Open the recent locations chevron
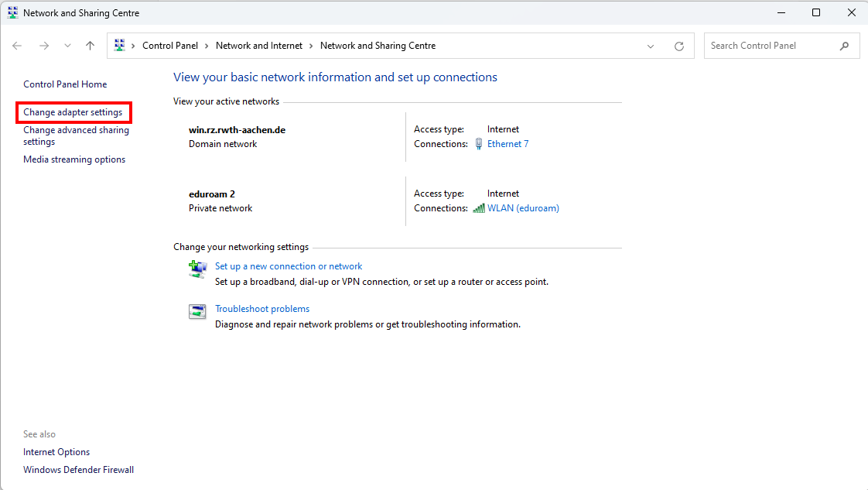Viewport: 868px width, 490px height. (x=67, y=46)
